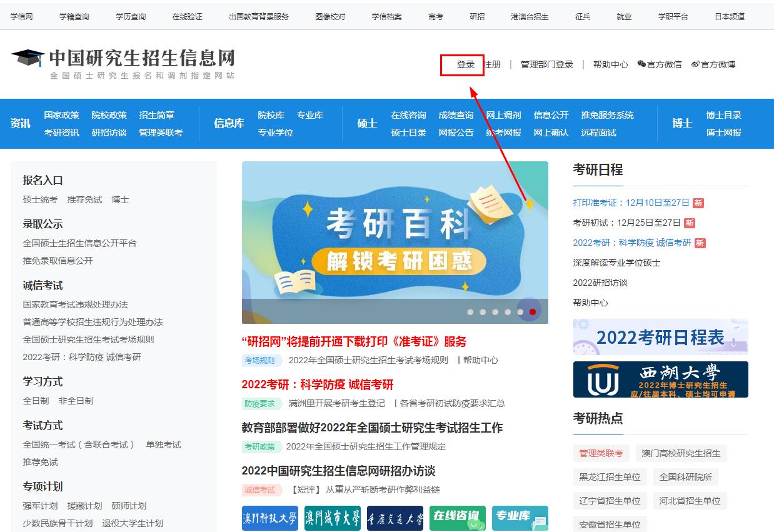Go to 学信网 in top bar
Image resolution: width=774 pixels, height=532 pixels.
coord(22,17)
